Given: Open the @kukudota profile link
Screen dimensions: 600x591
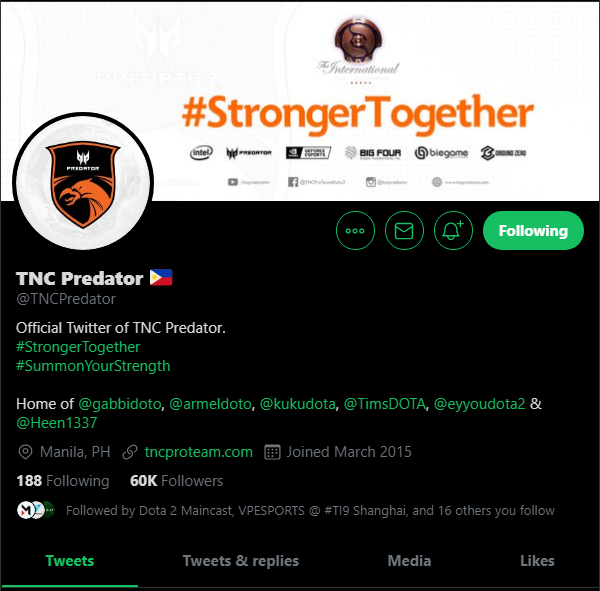Looking at the screenshot, I should [298, 404].
